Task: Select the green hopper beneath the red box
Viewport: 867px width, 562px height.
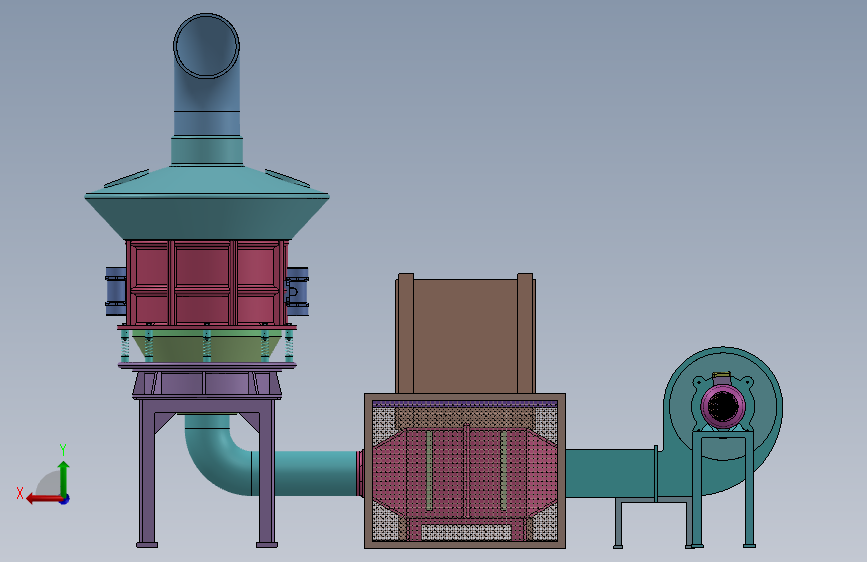Action: pyautogui.click(x=206, y=347)
